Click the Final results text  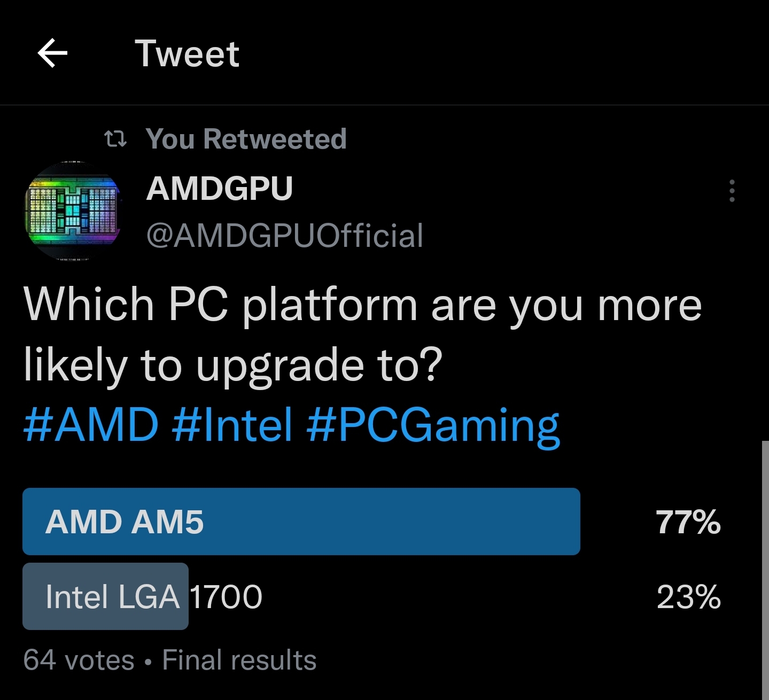pos(239,659)
